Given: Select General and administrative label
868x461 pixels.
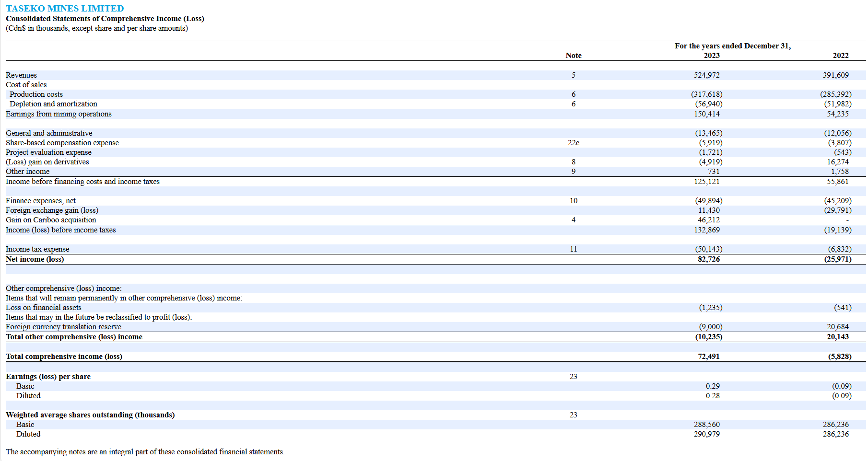Looking at the screenshot, I should [49, 133].
